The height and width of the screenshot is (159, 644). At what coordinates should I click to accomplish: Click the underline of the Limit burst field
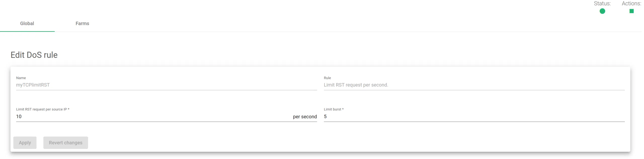(x=474, y=122)
